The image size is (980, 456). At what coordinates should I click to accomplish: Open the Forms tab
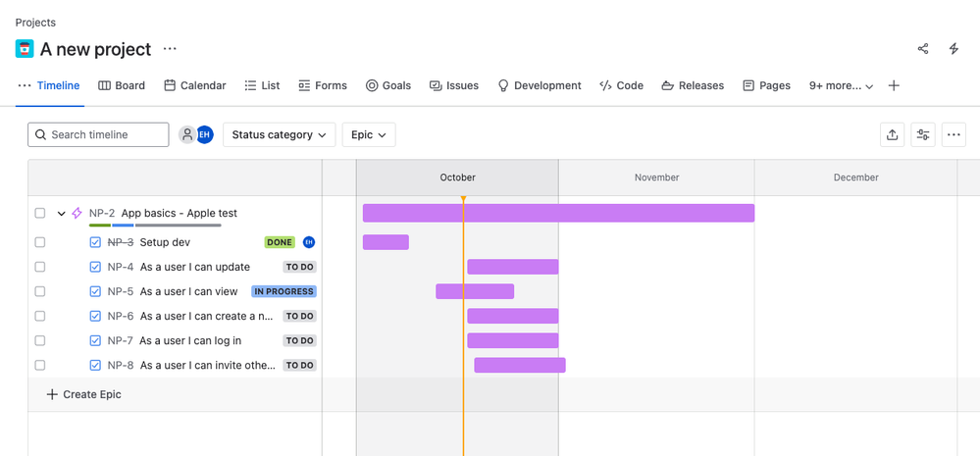point(323,85)
